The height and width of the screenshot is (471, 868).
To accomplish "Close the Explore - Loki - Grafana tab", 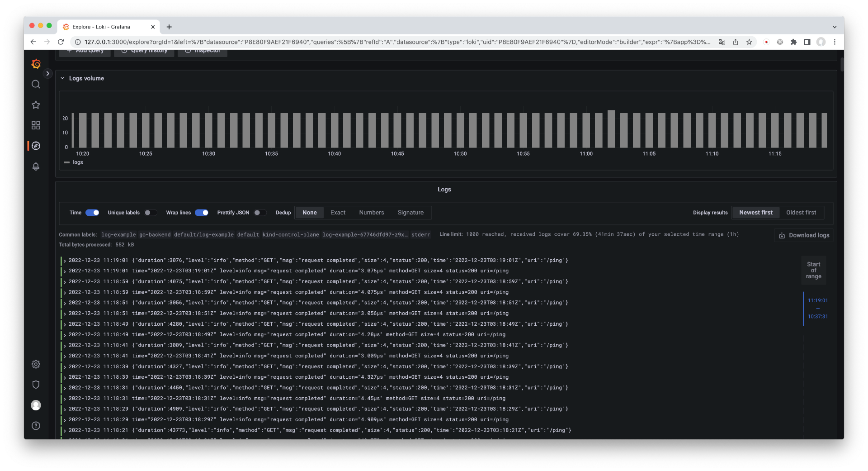I will pos(153,27).
